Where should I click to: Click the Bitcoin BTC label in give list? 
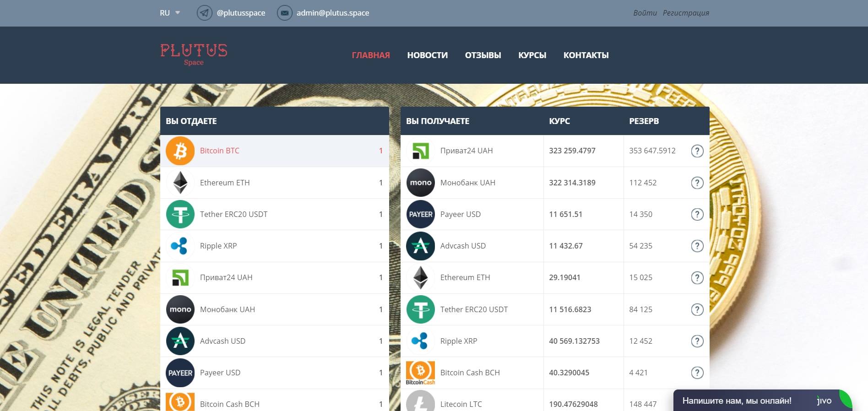[220, 151]
